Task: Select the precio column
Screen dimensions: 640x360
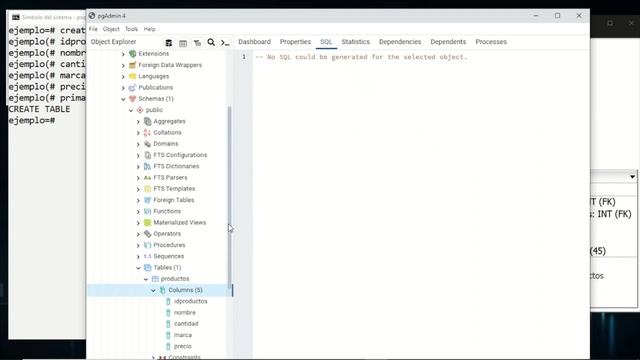Action: point(182,346)
